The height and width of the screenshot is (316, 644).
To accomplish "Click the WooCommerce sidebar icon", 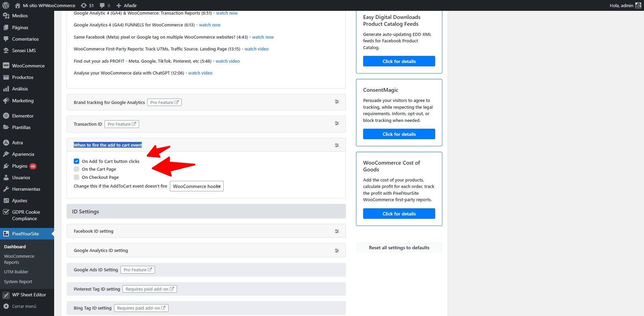I will pos(6,66).
